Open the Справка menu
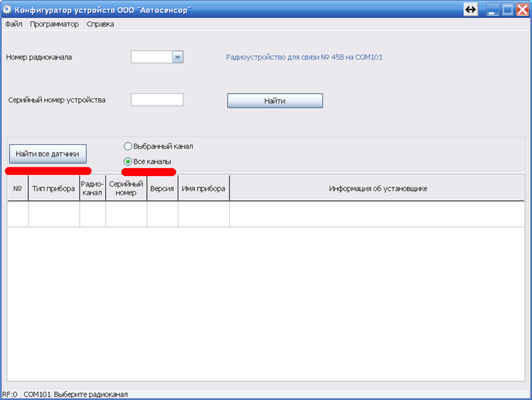Viewport: 532px width, 400px height. point(100,24)
